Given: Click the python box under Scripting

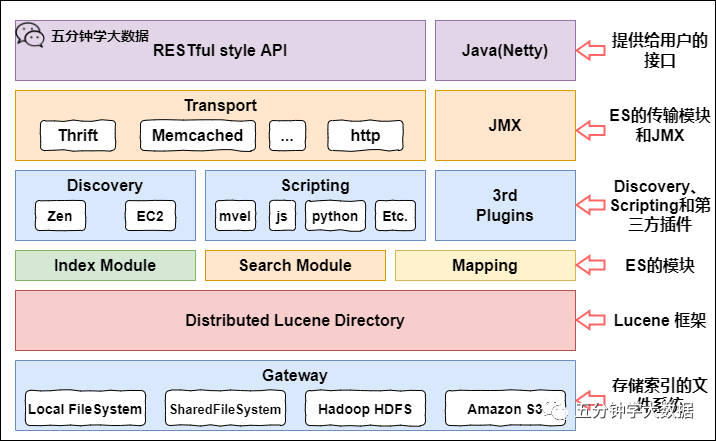Looking at the screenshot, I should tap(333, 215).
